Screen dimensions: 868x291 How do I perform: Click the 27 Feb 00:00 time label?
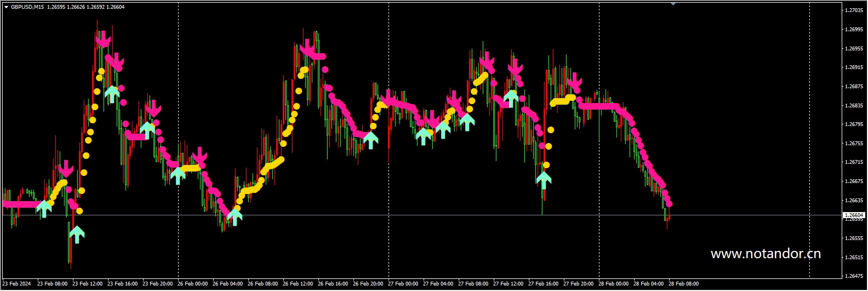403,284
